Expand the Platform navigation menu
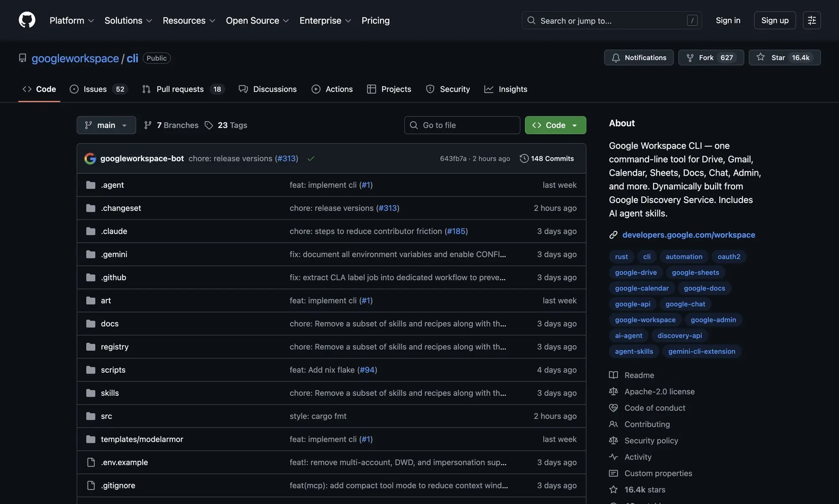 pos(71,21)
